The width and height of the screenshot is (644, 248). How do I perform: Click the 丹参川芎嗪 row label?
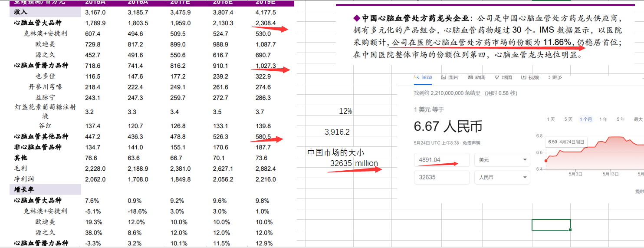coord(45,87)
